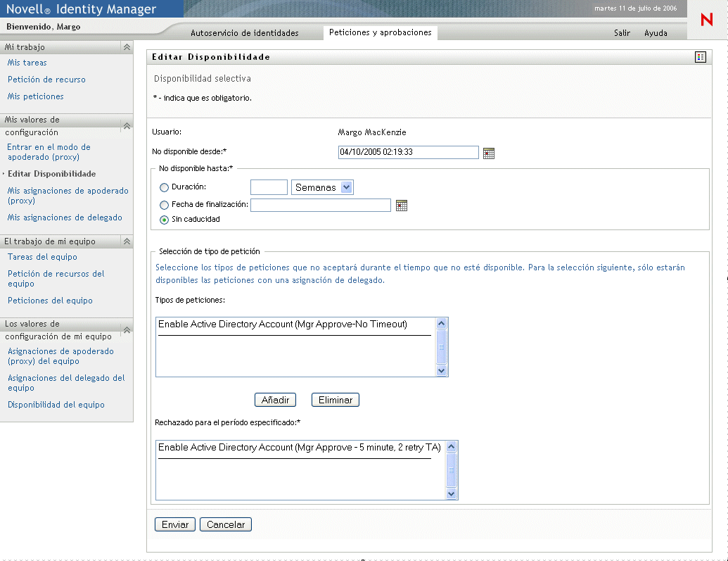Image resolution: width=728 pixels, height=561 pixels.
Task: Open Mis peticiones
Action: 36,96
